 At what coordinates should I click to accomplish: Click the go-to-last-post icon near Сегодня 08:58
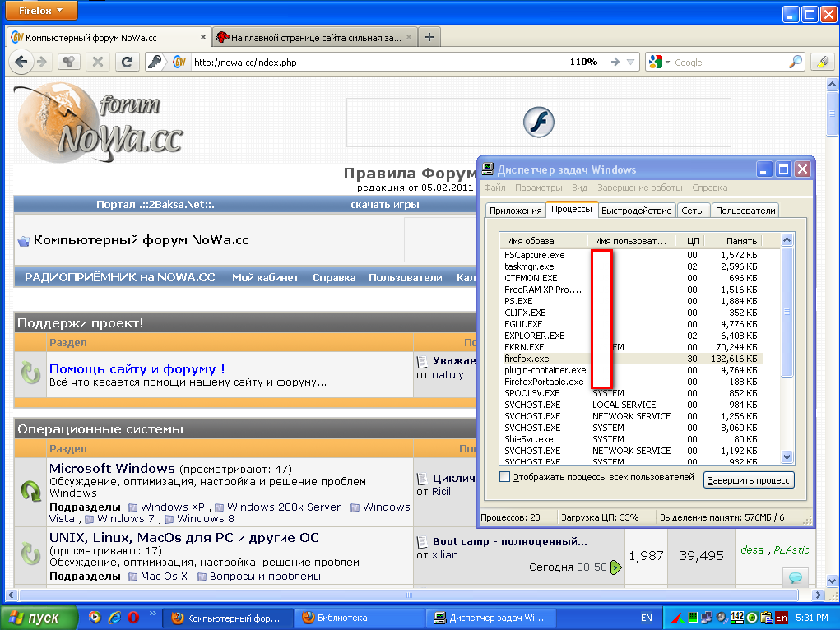[x=616, y=567]
